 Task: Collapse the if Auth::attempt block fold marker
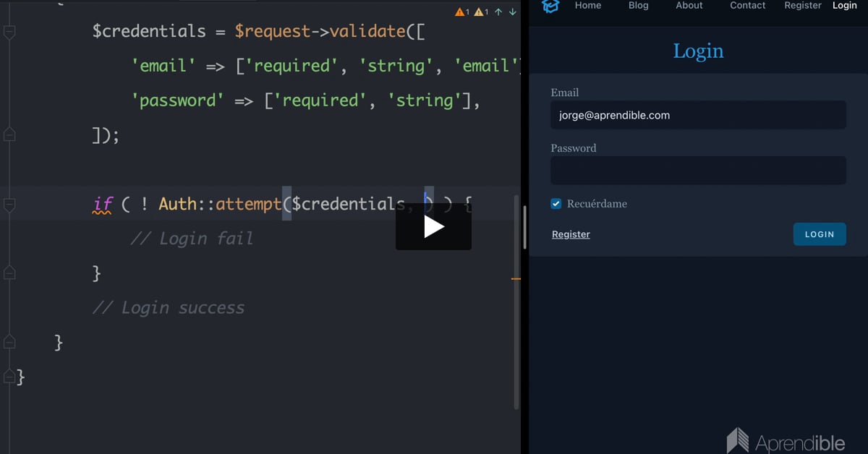[x=9, y=204]
